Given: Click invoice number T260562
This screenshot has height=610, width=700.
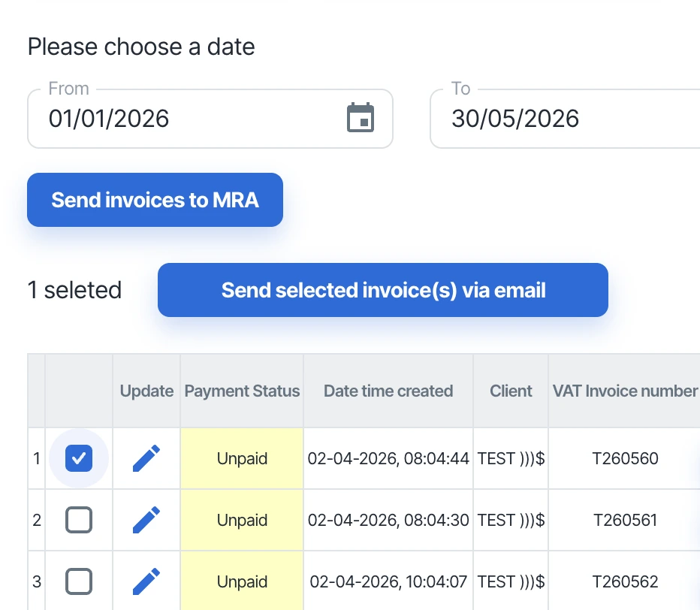Looking at the screenshot, I should click(x=625, y=581).
